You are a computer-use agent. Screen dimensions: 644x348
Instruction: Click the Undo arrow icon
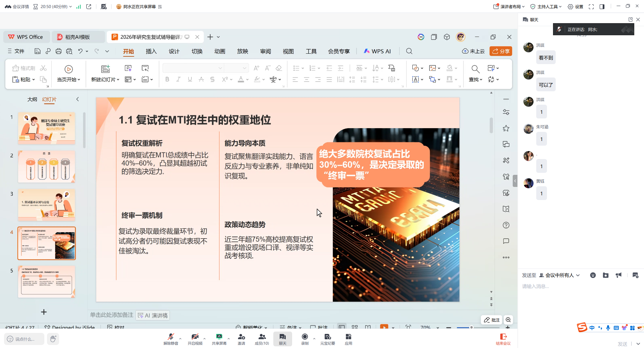(x=80, y=51)
